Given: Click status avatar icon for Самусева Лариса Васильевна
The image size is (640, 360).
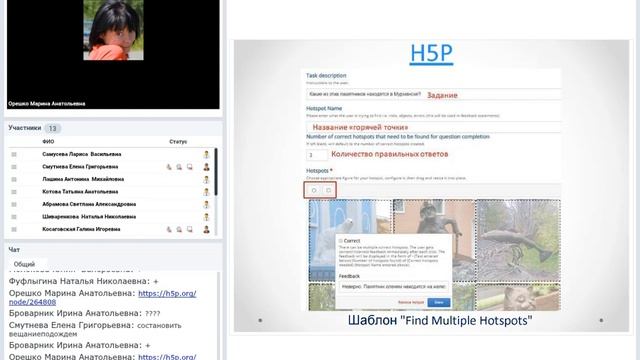Looking at the screenshot, I should click(x=207, y=154).
